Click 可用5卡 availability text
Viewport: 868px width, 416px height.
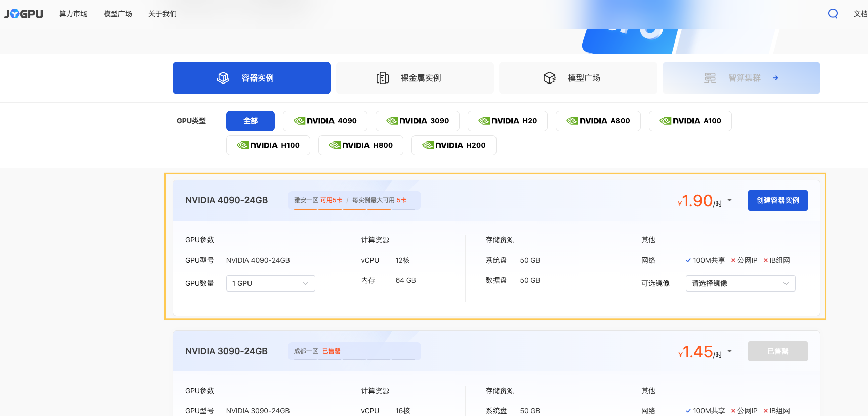pyautogui.click(x=331, y=200)
